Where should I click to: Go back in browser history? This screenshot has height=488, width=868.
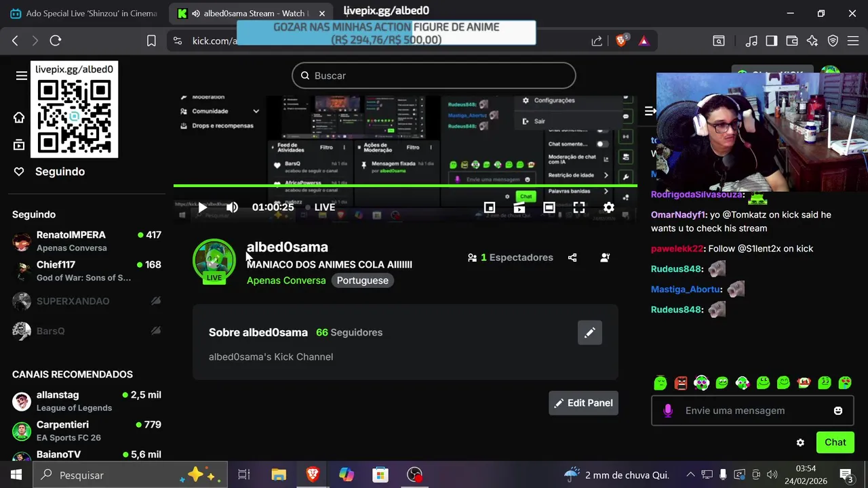(15, 41)
